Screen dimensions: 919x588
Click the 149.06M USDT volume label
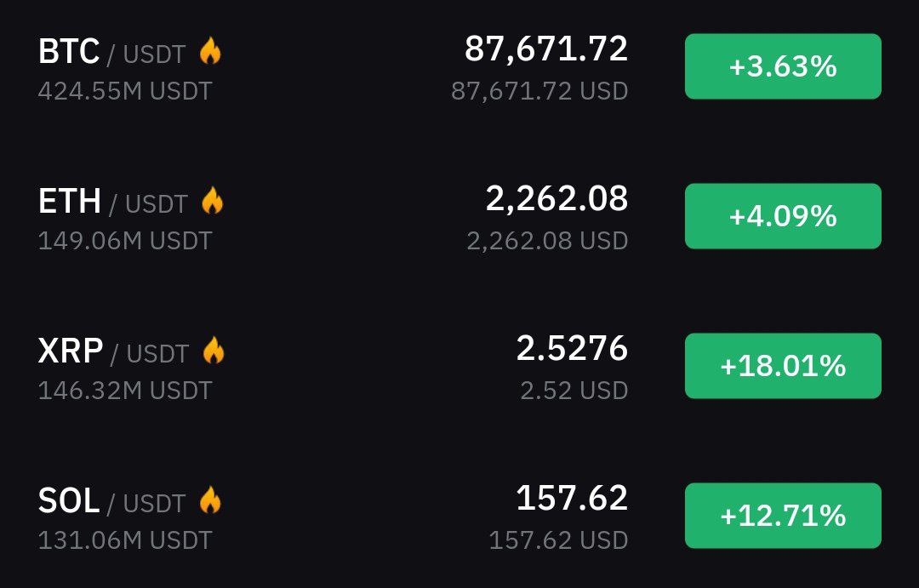coord(125,241)
